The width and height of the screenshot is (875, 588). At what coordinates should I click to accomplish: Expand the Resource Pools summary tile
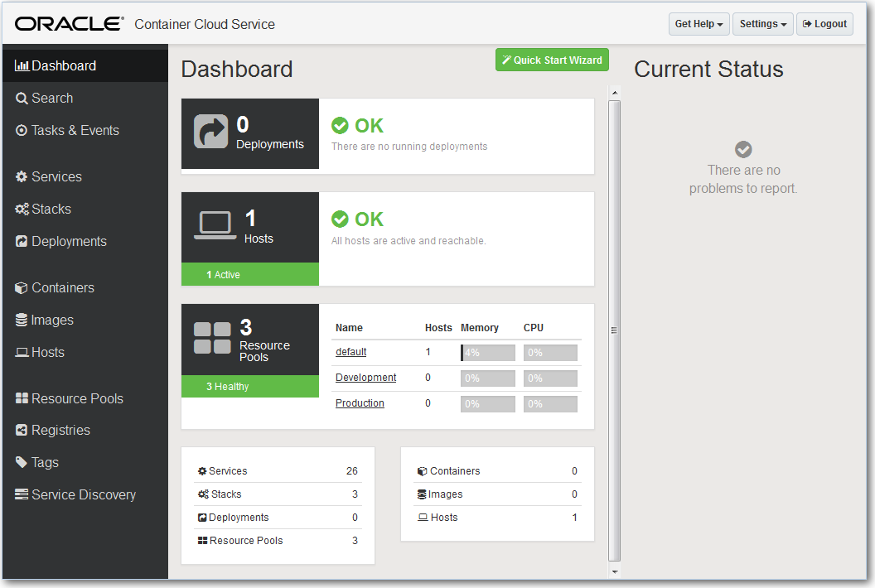pos(249,340)
